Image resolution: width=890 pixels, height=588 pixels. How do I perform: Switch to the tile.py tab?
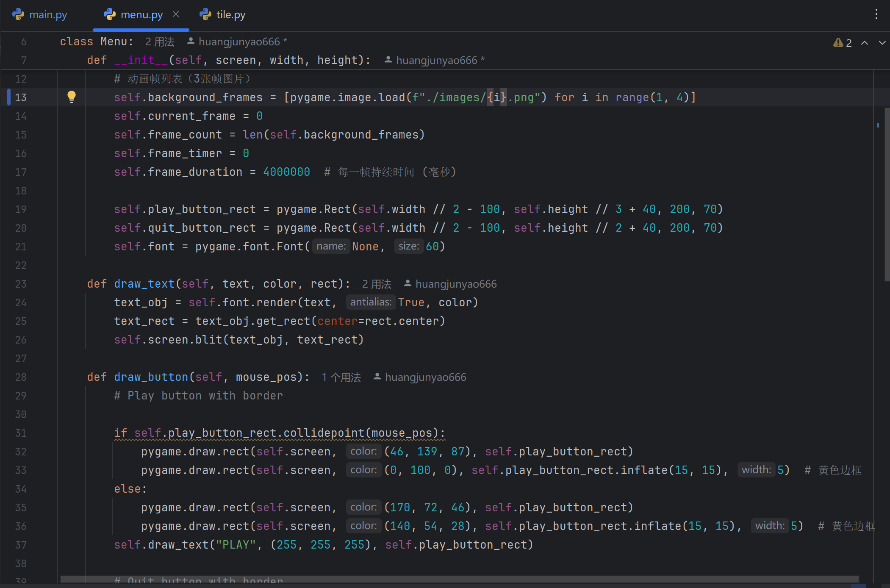[x=230, y=15]
